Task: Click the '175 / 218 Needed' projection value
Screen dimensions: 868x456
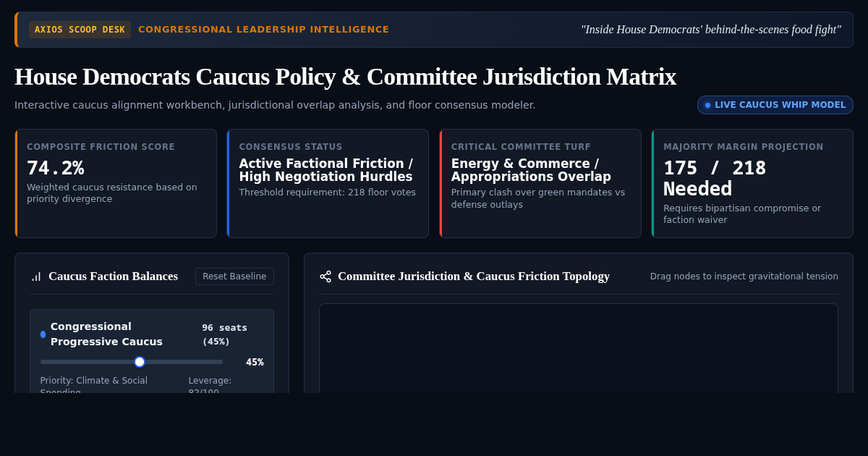Action: (715, 178)
